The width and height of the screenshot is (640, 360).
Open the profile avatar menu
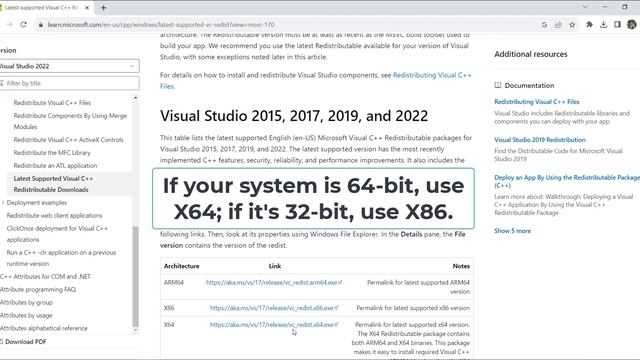[x=632, y=24]
